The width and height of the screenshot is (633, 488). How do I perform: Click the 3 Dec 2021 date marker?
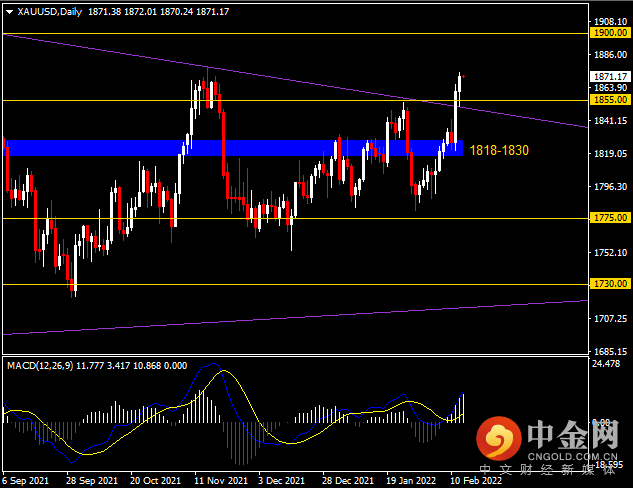pos(281,481)
